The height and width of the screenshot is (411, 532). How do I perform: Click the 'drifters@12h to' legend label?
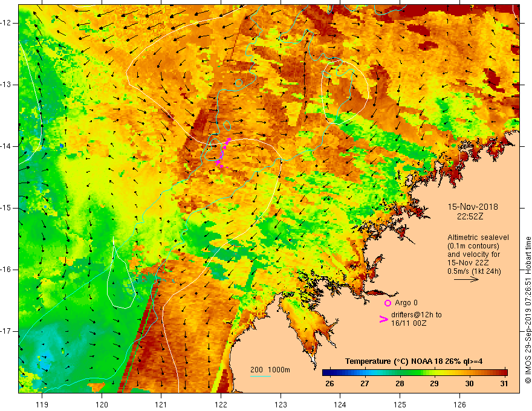417,315
